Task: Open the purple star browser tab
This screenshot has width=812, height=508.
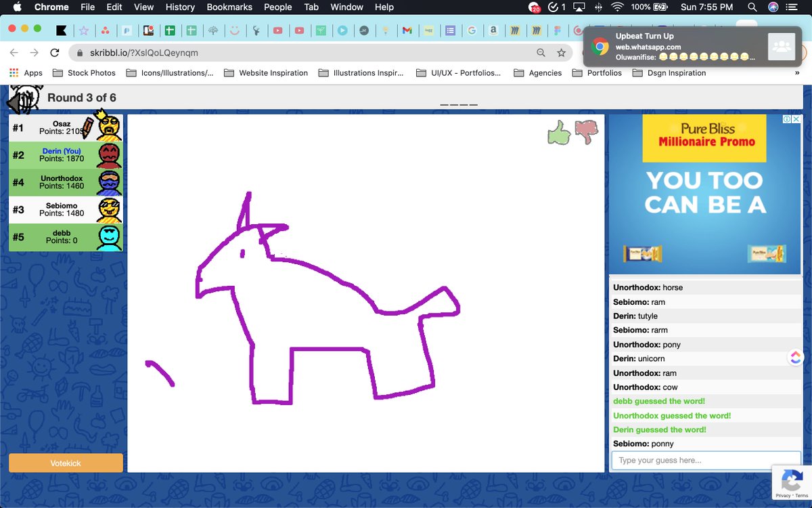Action: [83, 30]
